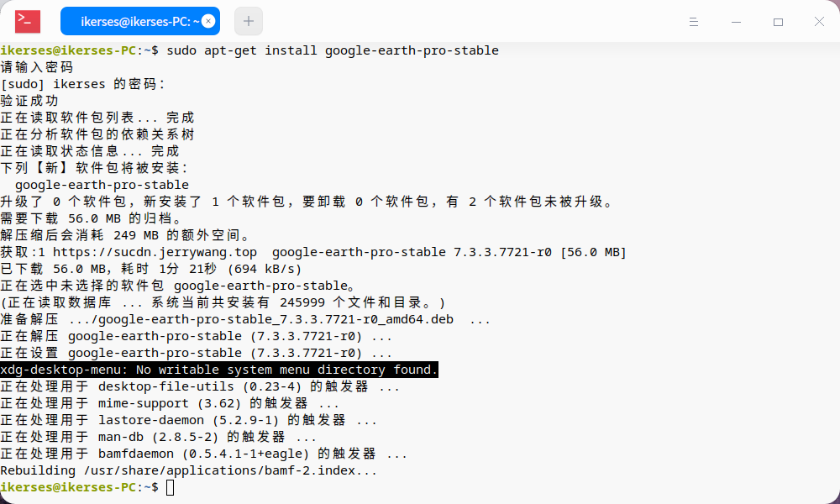Click the cursor at the last prompt
The height and width of the screenshot is (504, 840).
pos(171,487)
